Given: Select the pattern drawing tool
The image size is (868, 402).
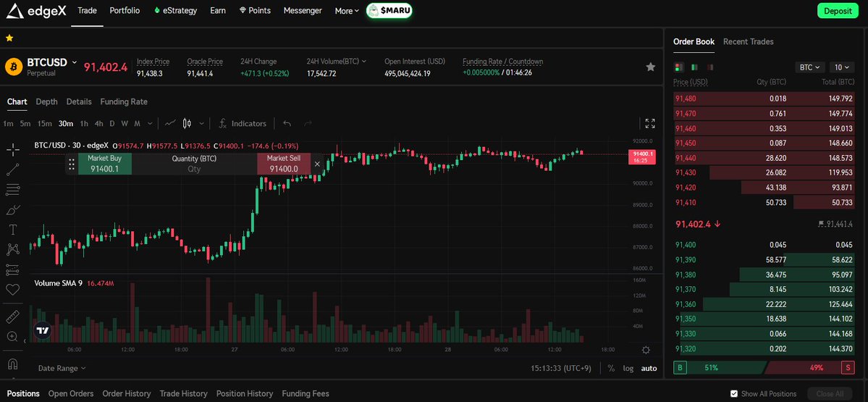Looking at the screenshot, I should [x=13, y=250].
